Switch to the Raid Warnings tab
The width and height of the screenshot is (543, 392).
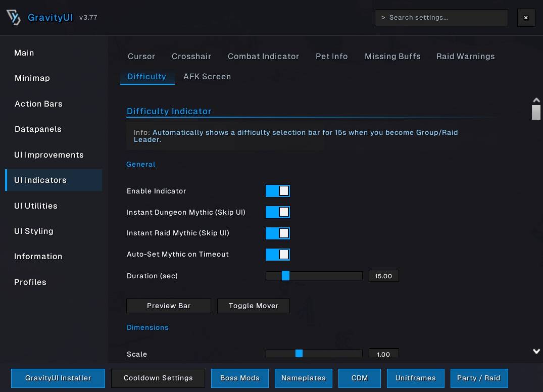coord(465,57)
